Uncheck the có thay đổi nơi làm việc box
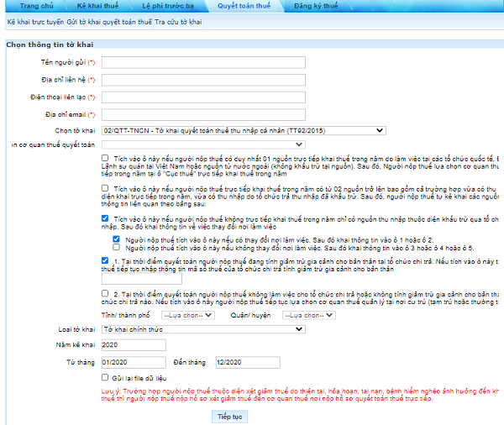The image size is (504, 425). [x=117, y=239]
